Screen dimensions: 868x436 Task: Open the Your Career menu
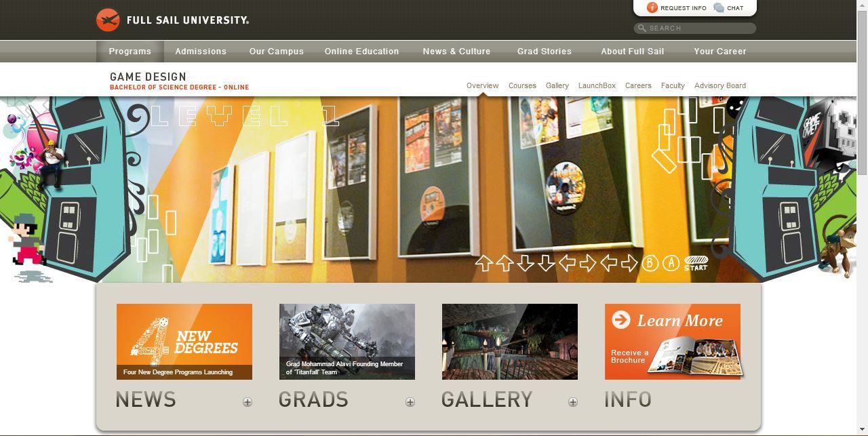[x=719, y=51]
